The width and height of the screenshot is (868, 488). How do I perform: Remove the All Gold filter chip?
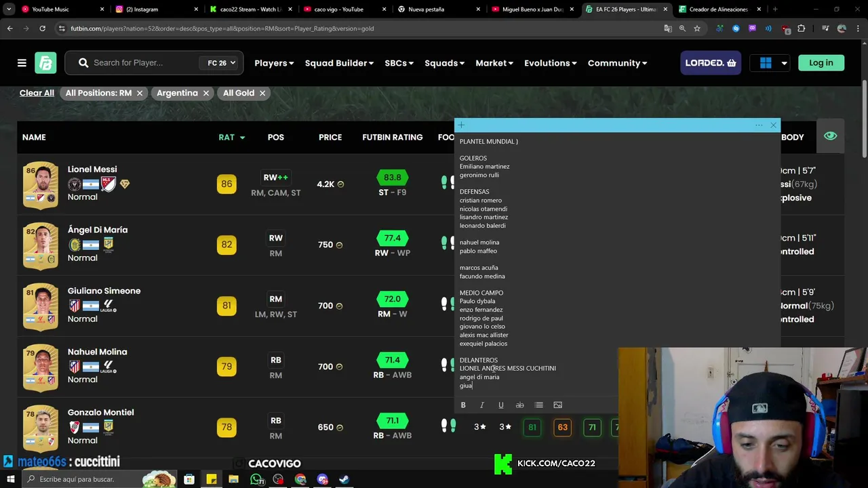click(262, 93)
